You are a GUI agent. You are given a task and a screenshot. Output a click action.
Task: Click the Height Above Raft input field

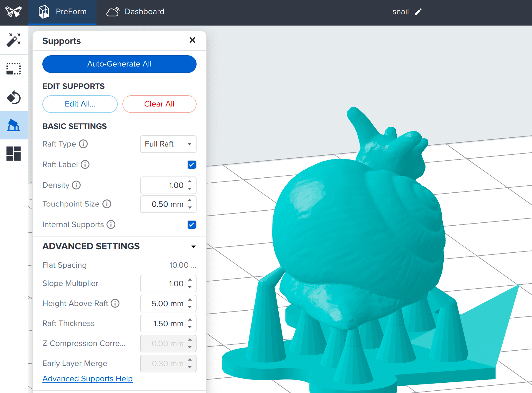[x=168, y=304]
